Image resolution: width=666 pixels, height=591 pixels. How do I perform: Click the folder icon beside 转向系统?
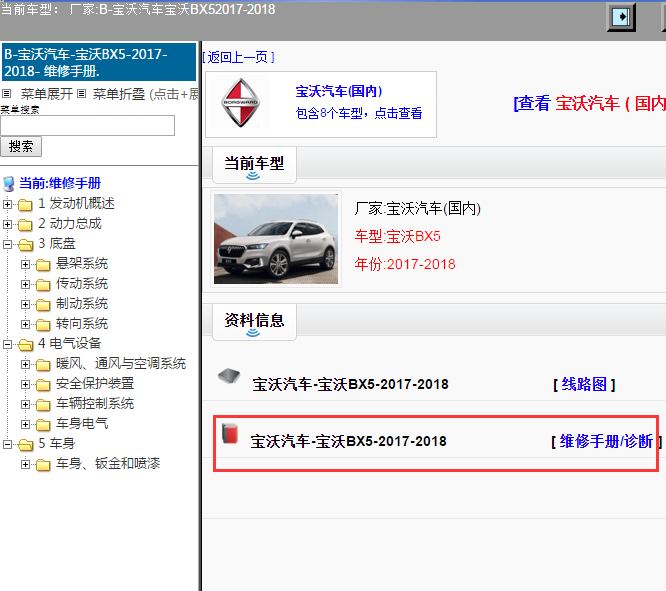[x=43, y=325]
